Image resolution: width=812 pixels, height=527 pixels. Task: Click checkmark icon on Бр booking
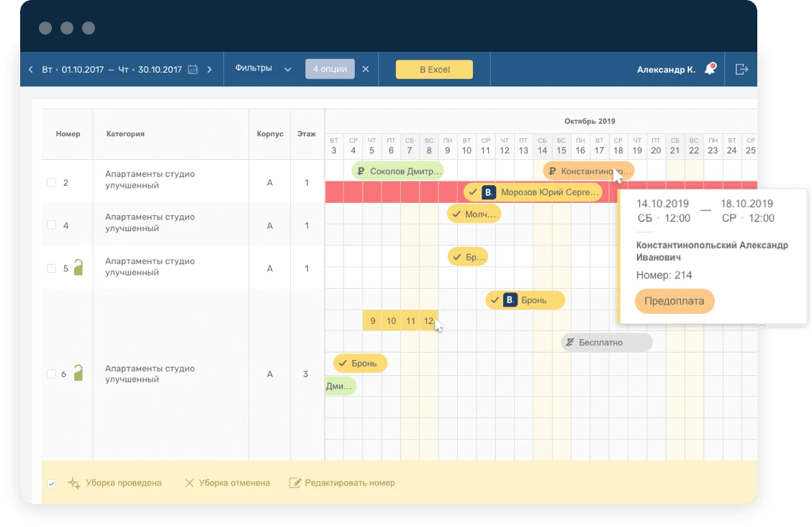coord(456,257)
